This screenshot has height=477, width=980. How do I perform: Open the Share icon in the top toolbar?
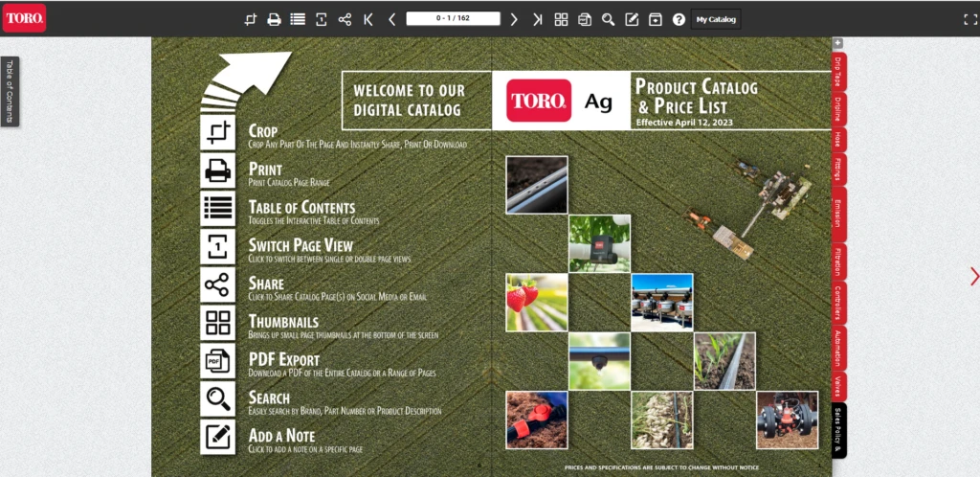[345, 19]
